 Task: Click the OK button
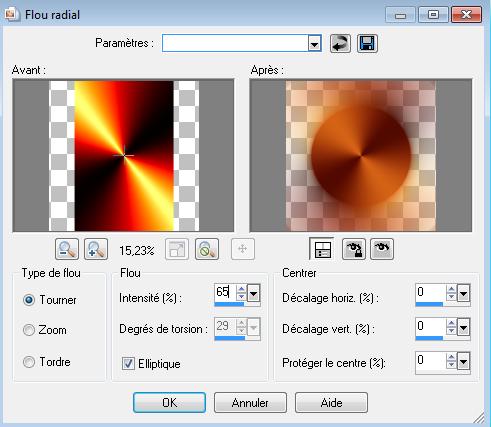169,403
